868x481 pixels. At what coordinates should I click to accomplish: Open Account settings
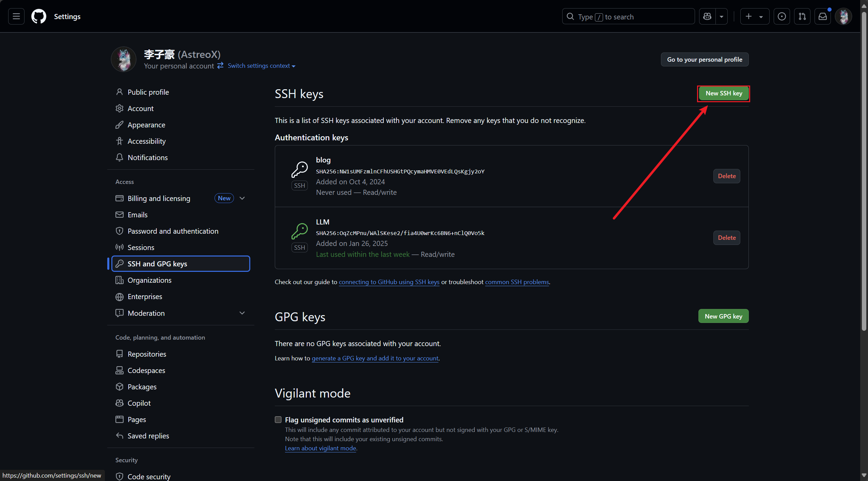[x=181, y=108]
